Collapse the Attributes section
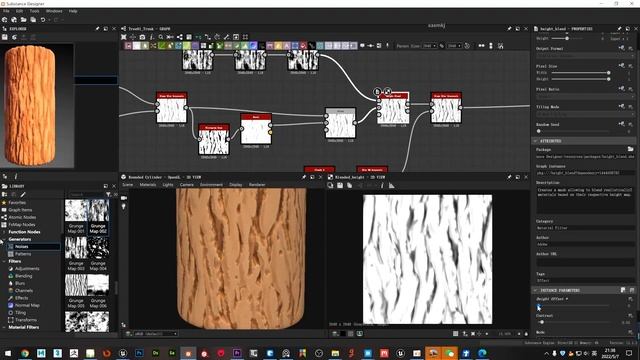This screenshot has height=360, width=640. (x=535, y=141)
